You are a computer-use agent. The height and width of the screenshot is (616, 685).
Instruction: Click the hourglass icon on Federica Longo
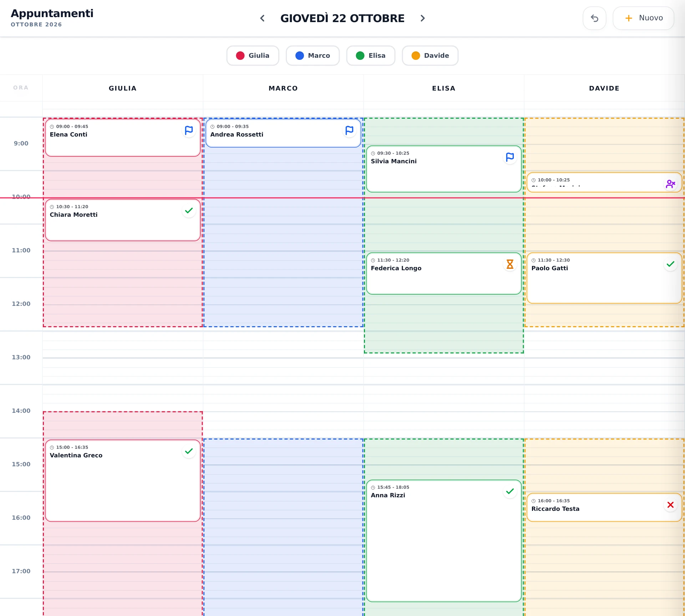[x=510, y=264]
